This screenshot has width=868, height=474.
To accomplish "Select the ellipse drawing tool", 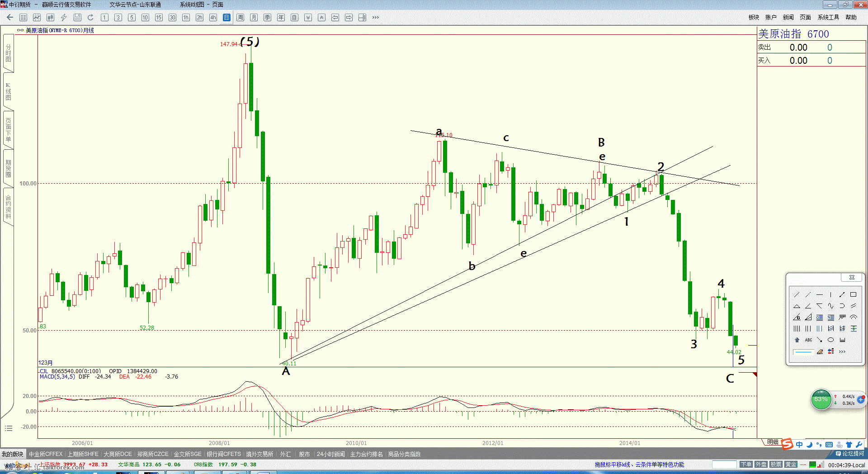I will (830, 340).
